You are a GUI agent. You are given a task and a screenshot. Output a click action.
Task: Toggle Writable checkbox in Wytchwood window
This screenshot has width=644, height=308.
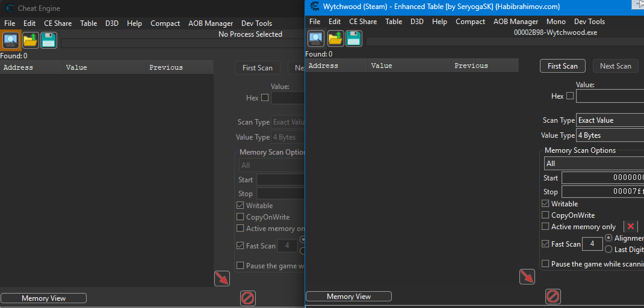pos(545,204)
